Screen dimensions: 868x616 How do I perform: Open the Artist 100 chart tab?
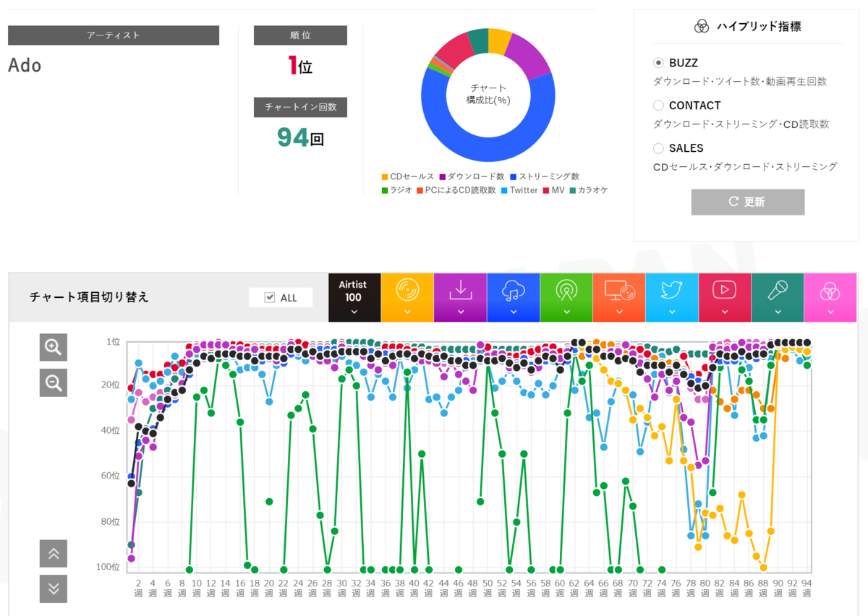point(354,298)
